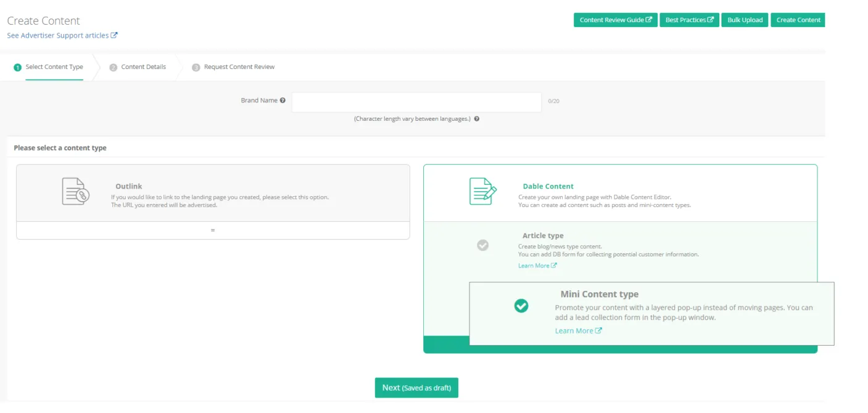Click Next (Saved as draft) button

[x=416, y=388]
